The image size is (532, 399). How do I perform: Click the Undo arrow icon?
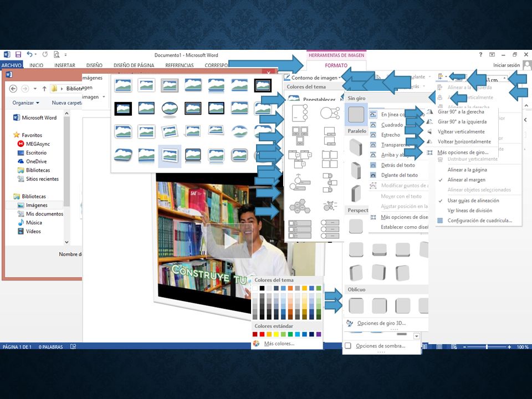29,54
